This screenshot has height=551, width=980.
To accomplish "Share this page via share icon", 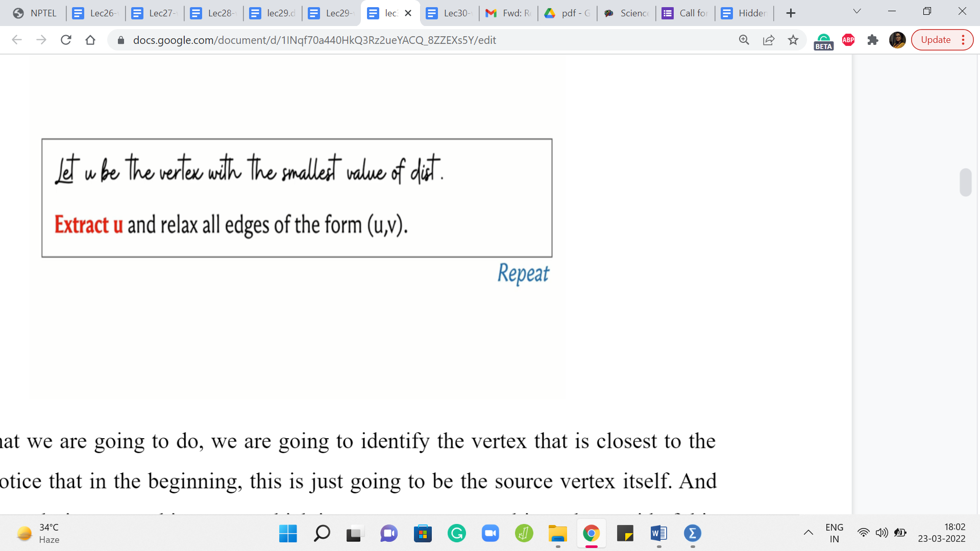I will 769,40.
